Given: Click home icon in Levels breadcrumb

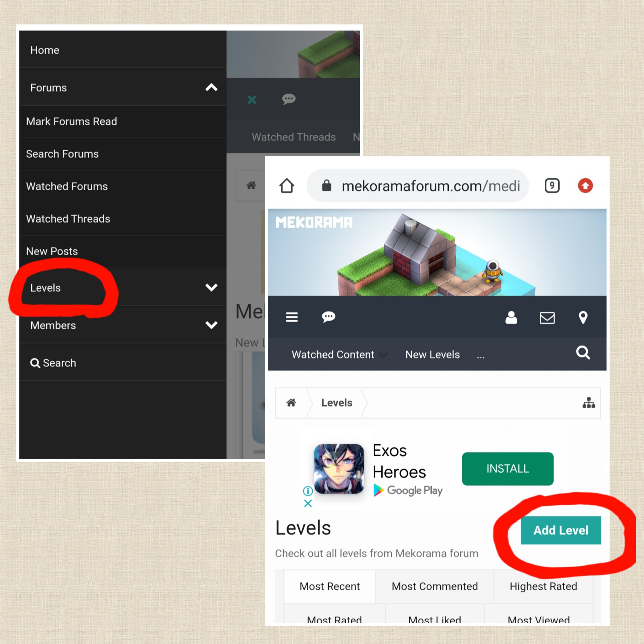Looking at the screenshot, I should 291,403.
